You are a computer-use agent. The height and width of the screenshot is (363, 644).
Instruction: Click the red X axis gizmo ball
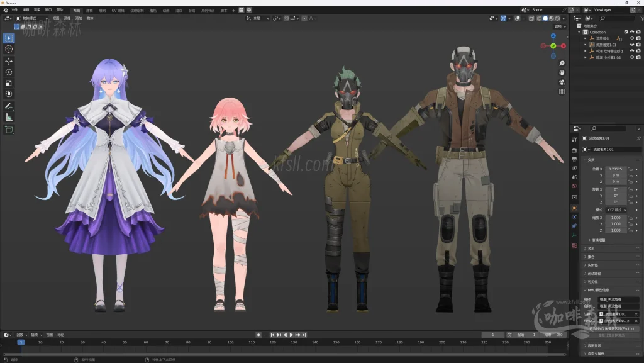point(563,46)
